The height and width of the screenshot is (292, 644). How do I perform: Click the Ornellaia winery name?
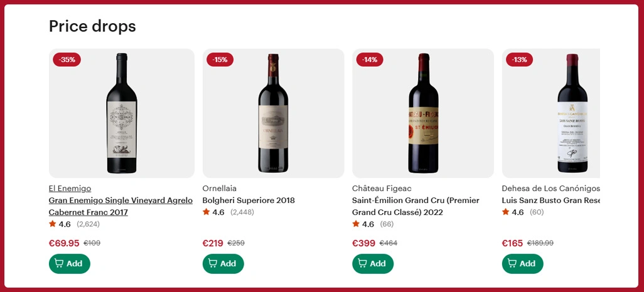point(220,189)
